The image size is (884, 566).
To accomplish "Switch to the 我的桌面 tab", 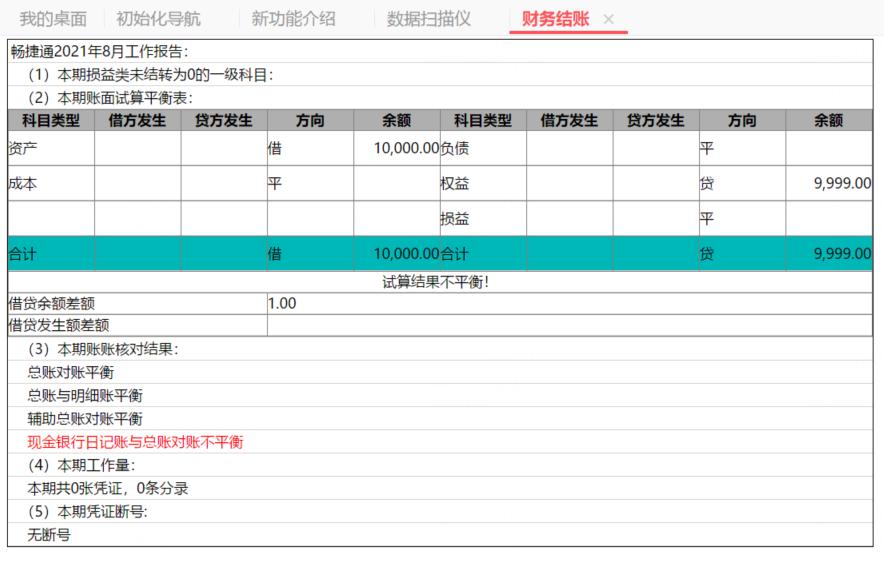I will click(53, 19).
